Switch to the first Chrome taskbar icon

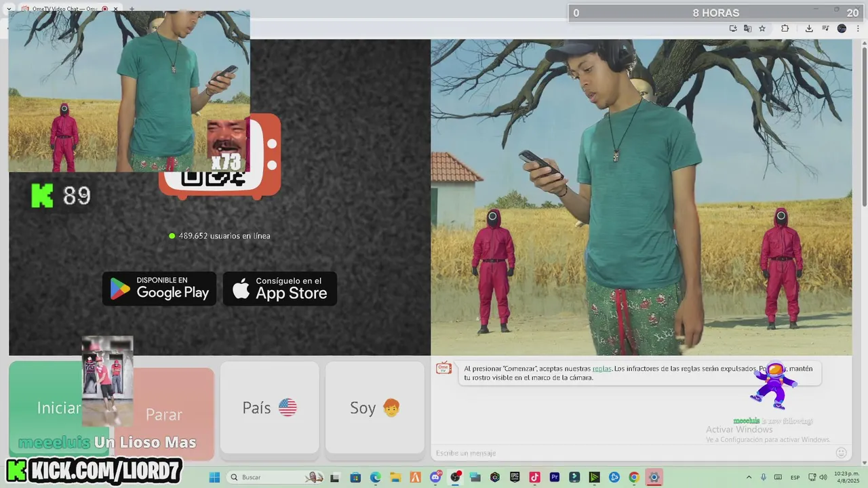tap(633, 477)
